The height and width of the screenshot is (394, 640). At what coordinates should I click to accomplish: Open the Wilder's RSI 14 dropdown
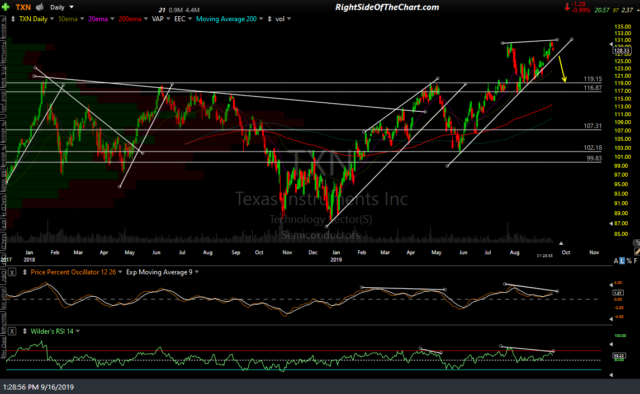(x=78, y=331)
